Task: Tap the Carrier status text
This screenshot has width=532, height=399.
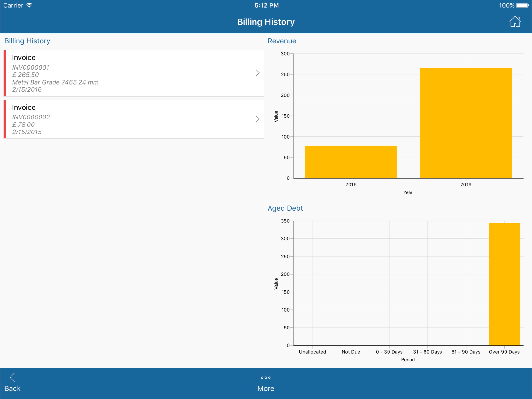Action: coord(13,5)
